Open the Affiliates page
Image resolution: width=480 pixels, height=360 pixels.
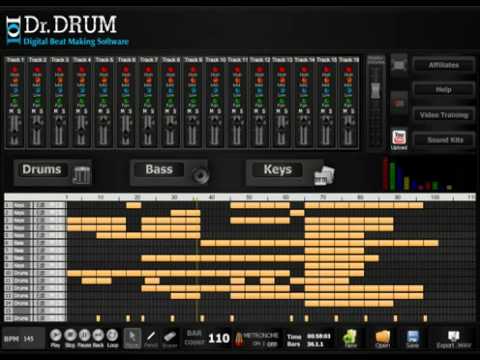coord(444,65)
